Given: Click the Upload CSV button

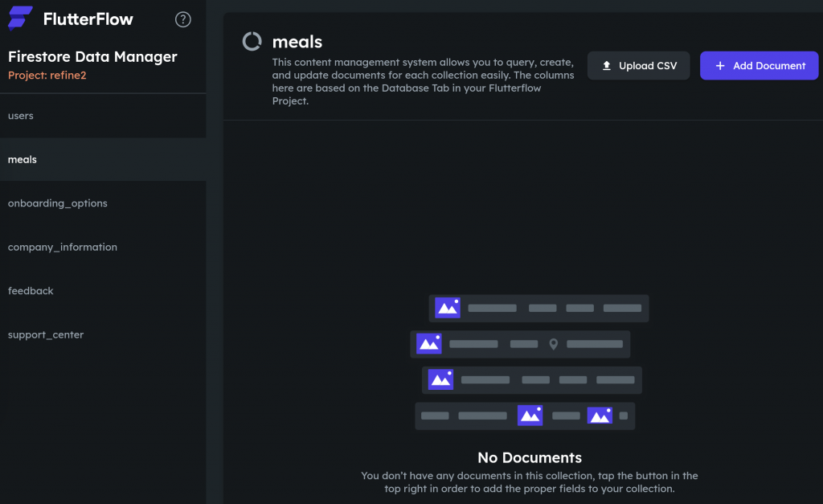Looking at the screenshot, I should [638, 66].
